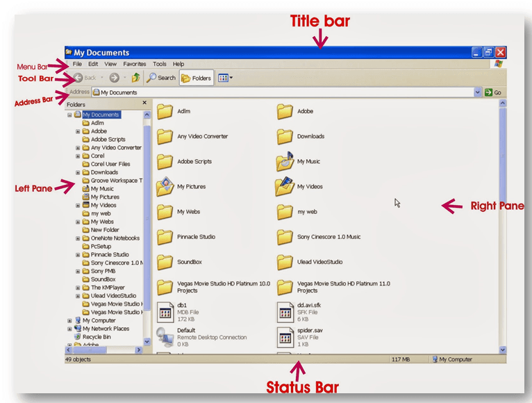Expand the My Videos tree node
Image resolution: width=532 pixels, height=403 pixels.
78,206
